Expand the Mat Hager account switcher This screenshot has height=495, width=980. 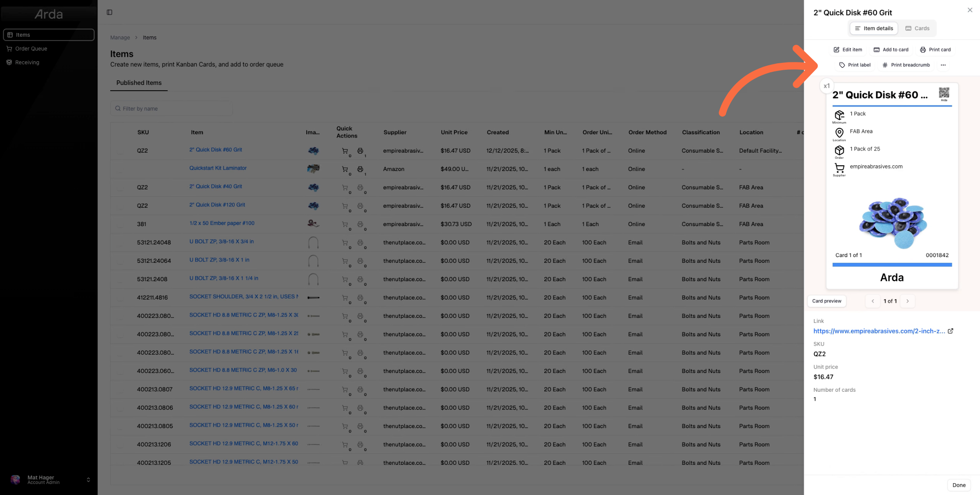pos(89,480)
